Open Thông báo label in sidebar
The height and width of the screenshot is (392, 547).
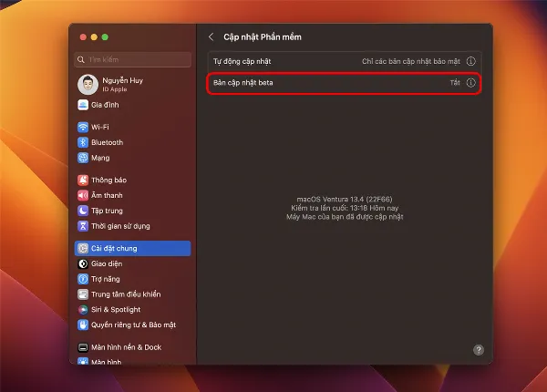[108, 180]
